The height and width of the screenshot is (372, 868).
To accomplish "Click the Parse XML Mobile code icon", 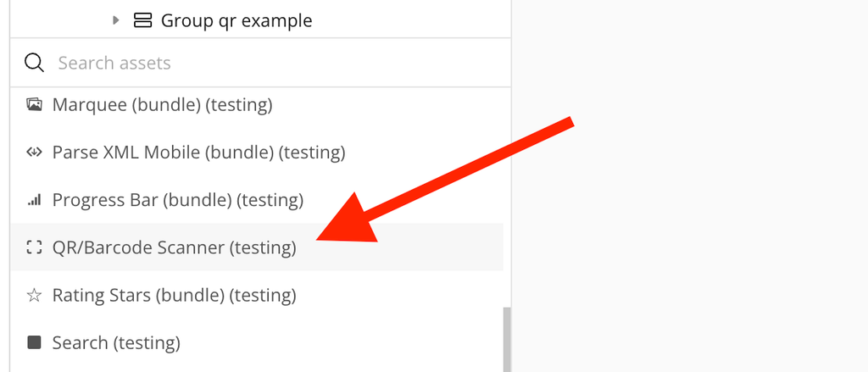I will (x=34, y=153).
